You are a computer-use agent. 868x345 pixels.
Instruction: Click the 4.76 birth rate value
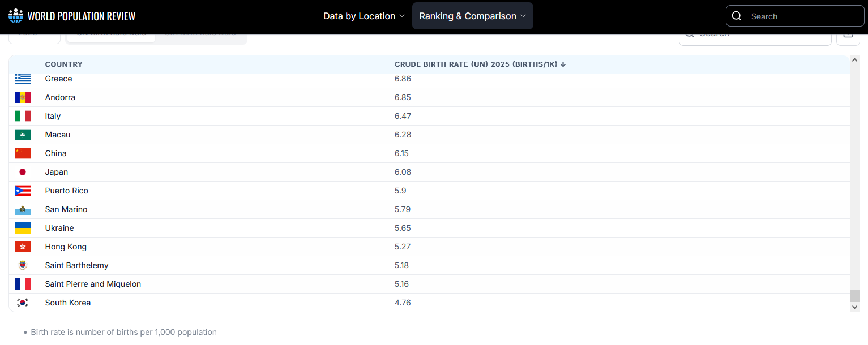click(x=403, y=303)
